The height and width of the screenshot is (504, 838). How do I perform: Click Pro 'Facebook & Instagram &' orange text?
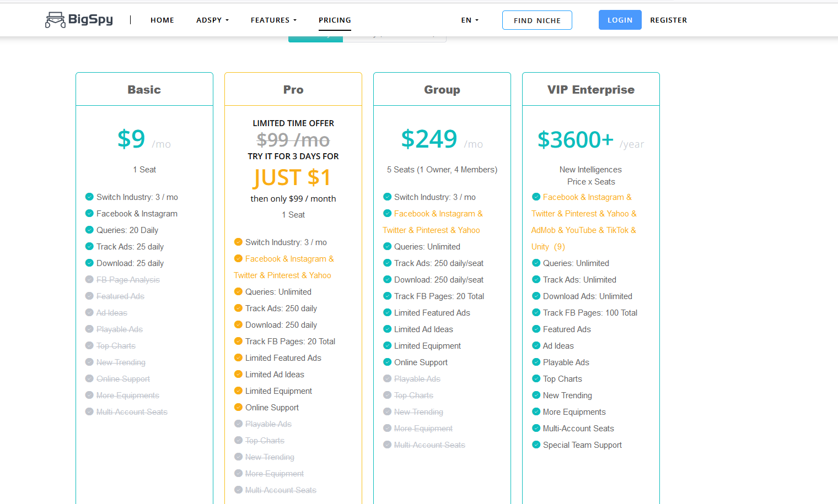(x=289, y=259)
